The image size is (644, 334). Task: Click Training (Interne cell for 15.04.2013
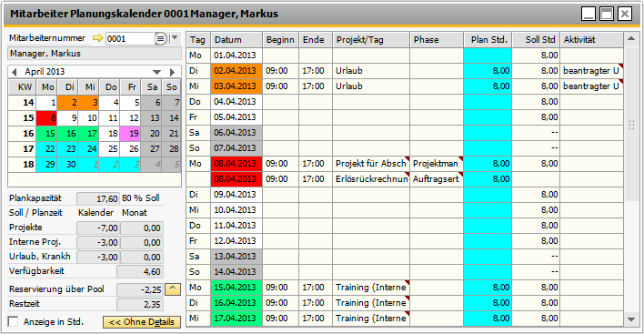(371, 288)
